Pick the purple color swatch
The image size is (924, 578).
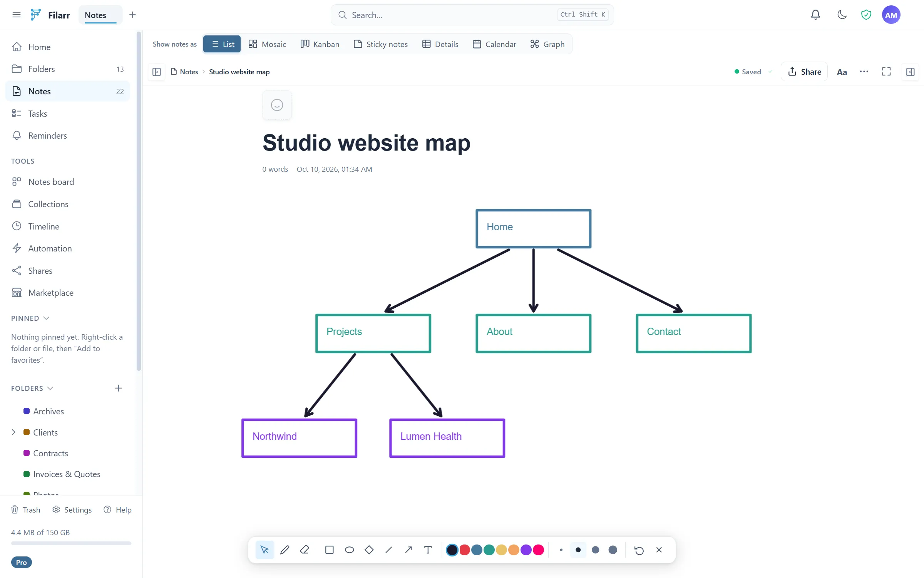pos(526,550)
